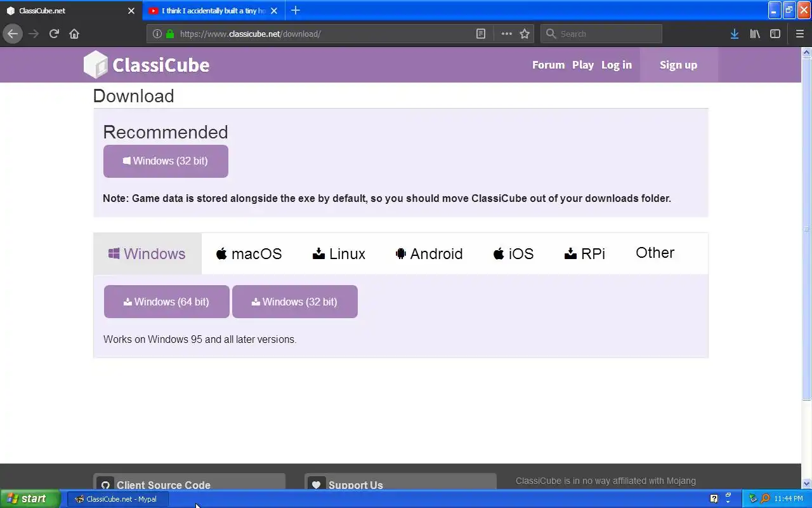Click the help question mark tray icon
Image resolution: width=812 pixels, height=508 pixels.
(714, 498)
